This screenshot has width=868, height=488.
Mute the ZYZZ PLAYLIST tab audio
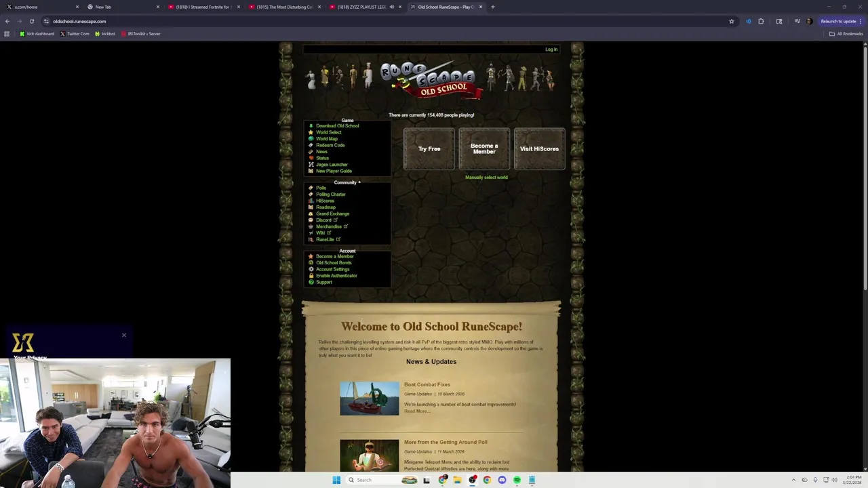391,7
